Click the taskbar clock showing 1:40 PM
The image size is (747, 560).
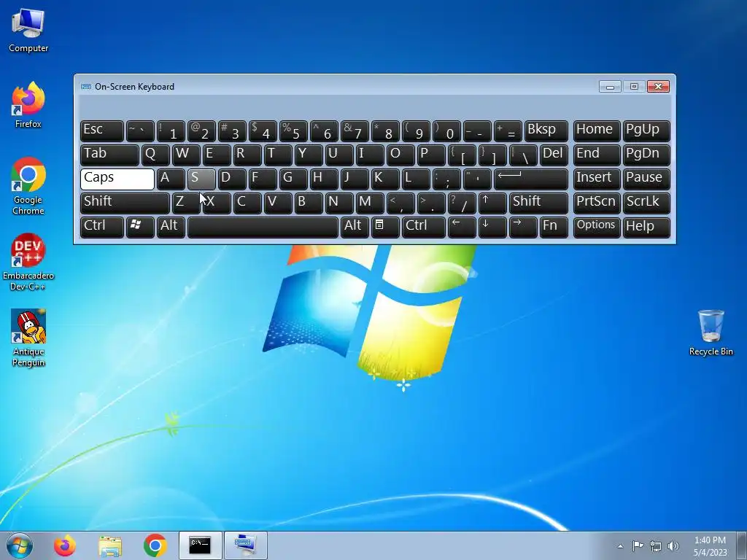[x=710, y=546]
